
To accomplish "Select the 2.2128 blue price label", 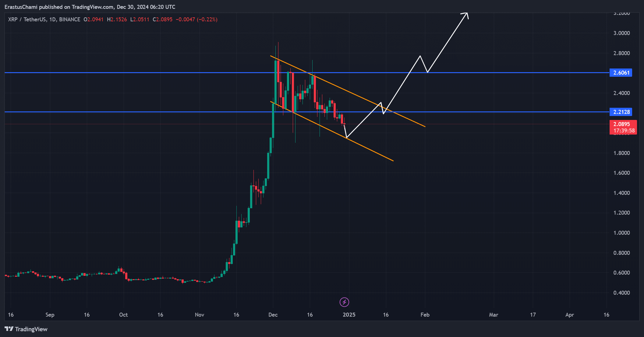I will click(621, 112).
